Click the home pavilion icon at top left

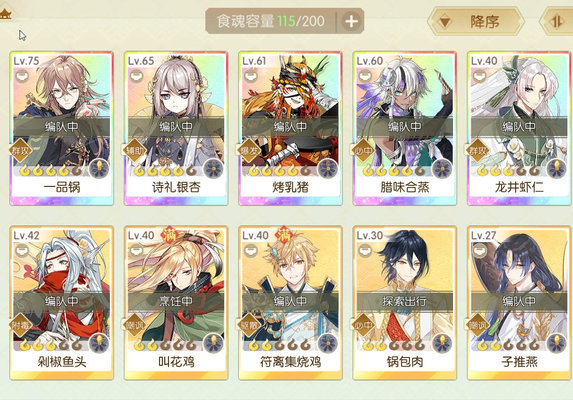click(6, 14)
